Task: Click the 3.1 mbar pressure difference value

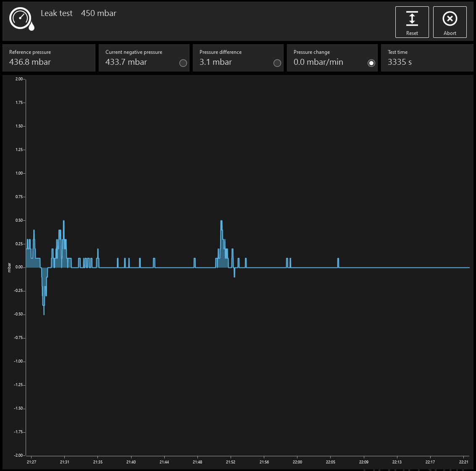Action: coord(216,62)
